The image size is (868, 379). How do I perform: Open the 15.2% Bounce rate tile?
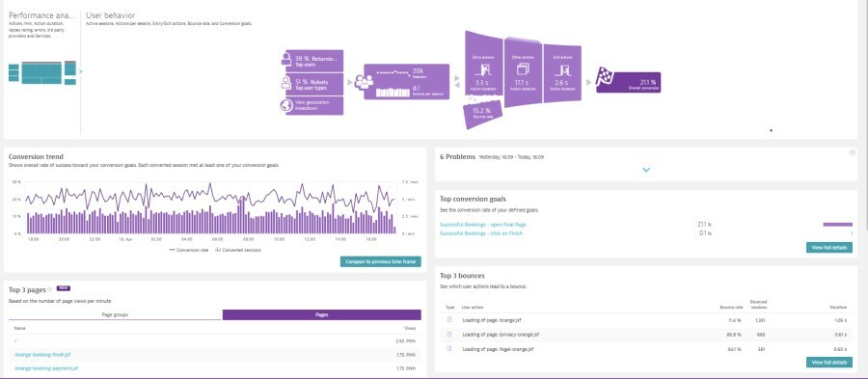[483, 113]
